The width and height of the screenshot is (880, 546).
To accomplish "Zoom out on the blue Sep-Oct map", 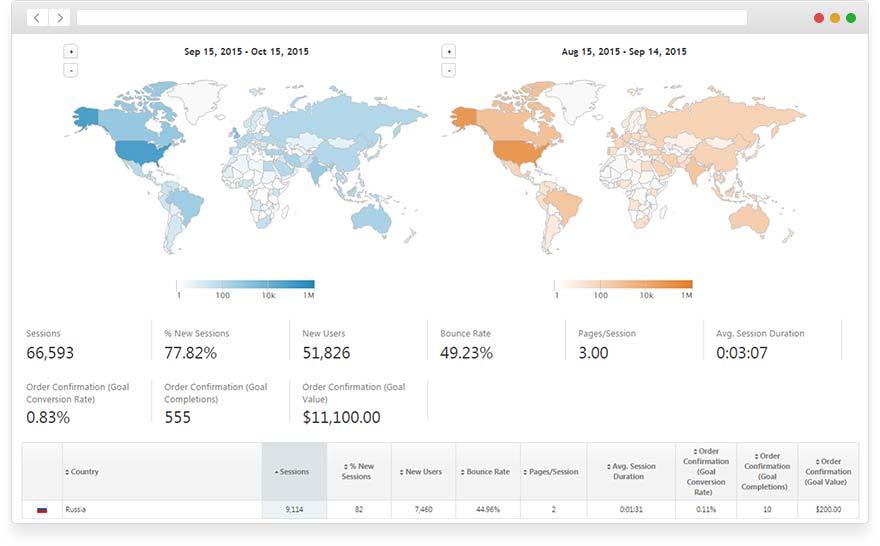I will (x=70, y=70).
